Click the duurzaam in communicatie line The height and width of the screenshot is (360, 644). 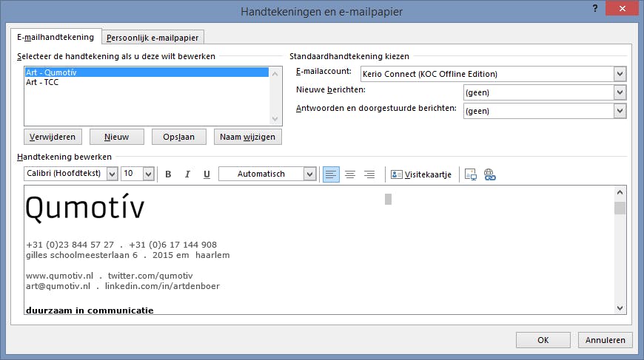click(x=90, y=310)
